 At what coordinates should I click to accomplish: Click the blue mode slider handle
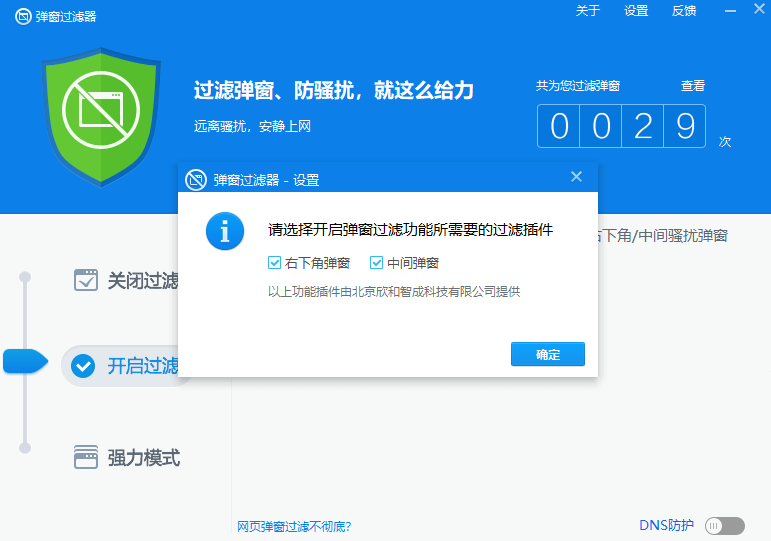(x=25, y=362)
